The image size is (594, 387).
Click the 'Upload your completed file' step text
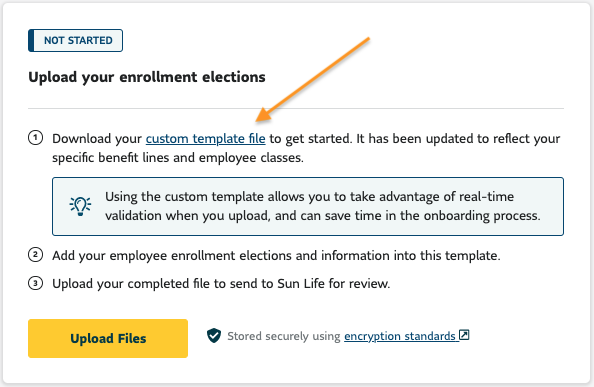(x=221, y=284)
